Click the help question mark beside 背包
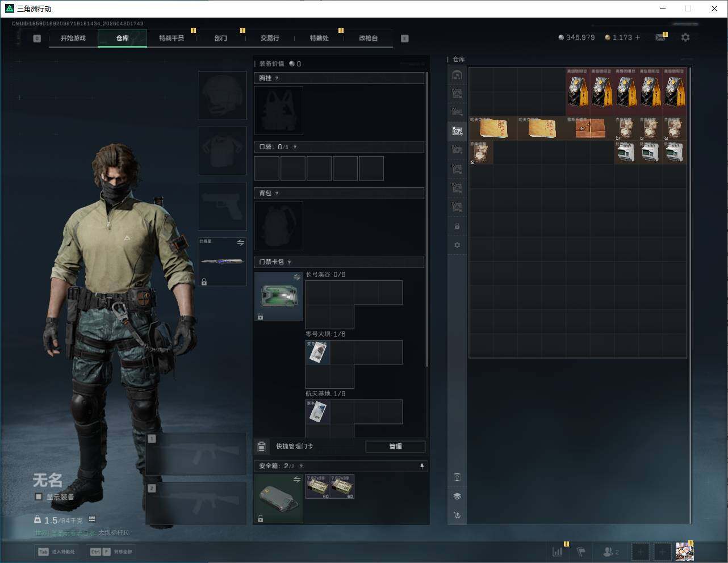This screenshot has height=563, width=728. point(277,194)
